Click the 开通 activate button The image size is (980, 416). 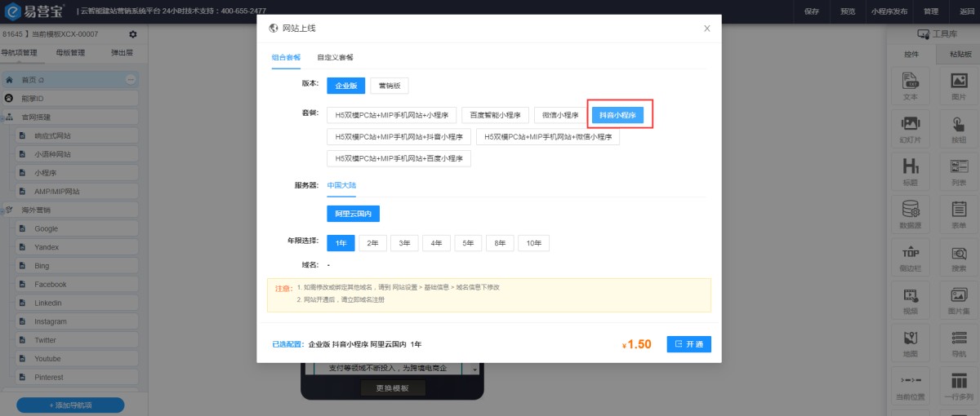pos(688,344)
